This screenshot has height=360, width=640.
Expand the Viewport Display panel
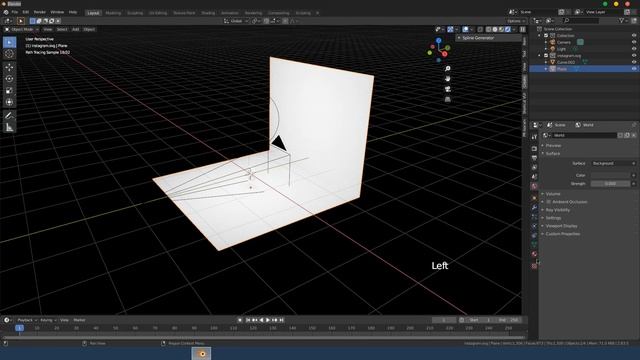point(561,226)
